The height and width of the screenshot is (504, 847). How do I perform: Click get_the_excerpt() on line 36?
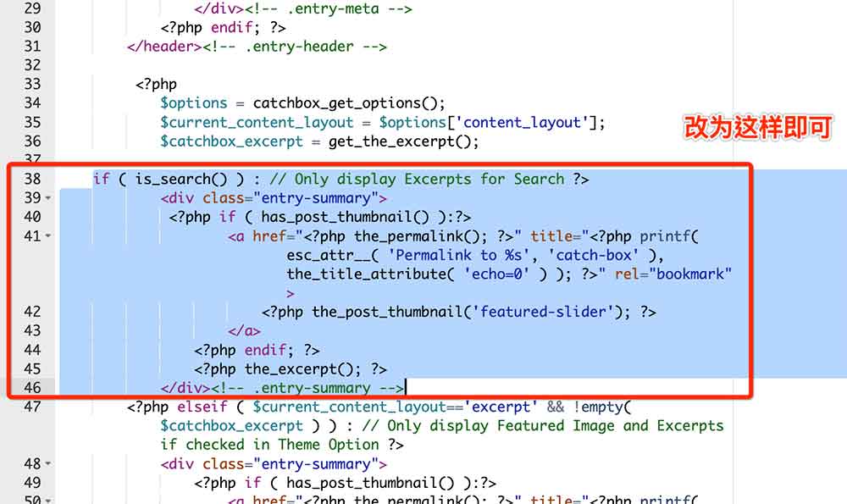[403, 141]
